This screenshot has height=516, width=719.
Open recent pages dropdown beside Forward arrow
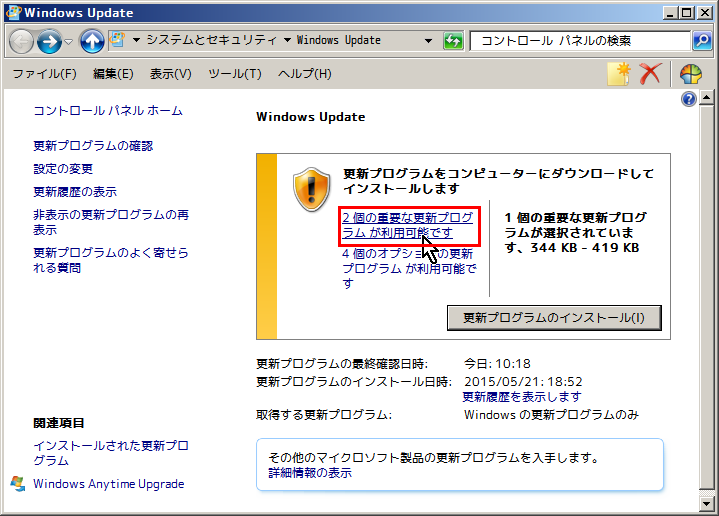pyautogui.click(x=69, y=42)
